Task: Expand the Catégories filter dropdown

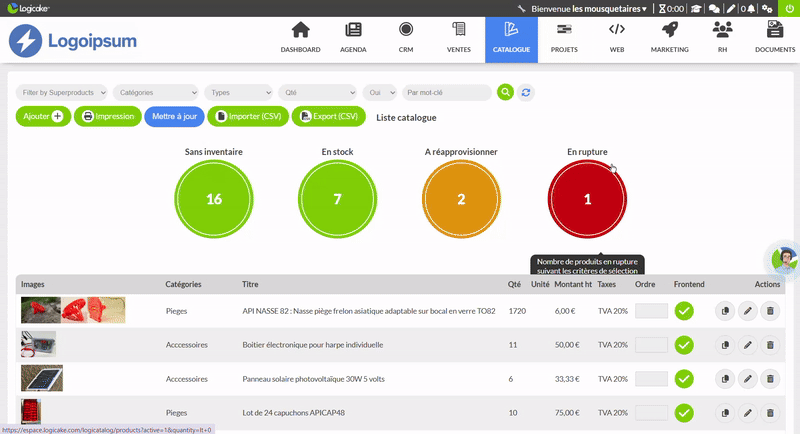Action: pos(156,92)
